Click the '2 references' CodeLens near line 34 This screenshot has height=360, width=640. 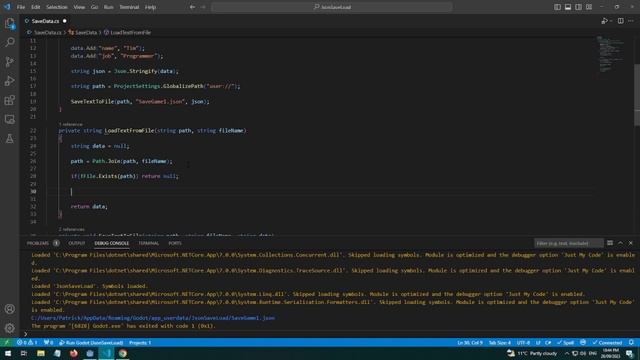[x=71, y=229]
